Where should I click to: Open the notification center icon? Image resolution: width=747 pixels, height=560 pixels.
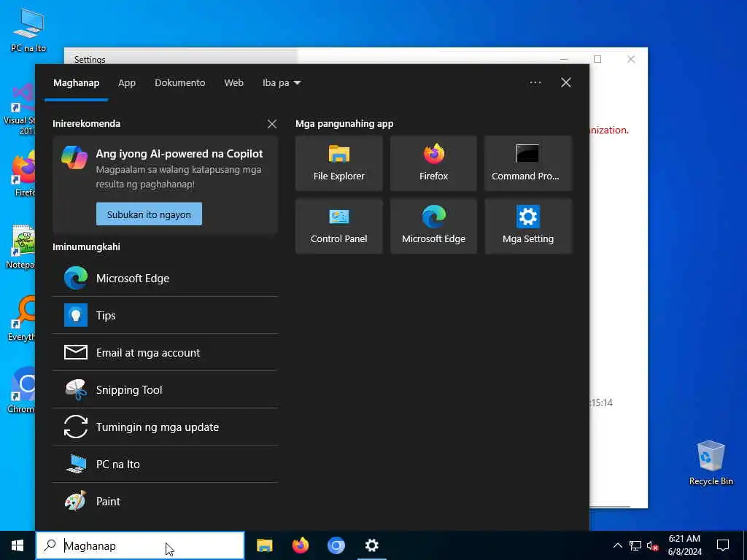(723, 545)
